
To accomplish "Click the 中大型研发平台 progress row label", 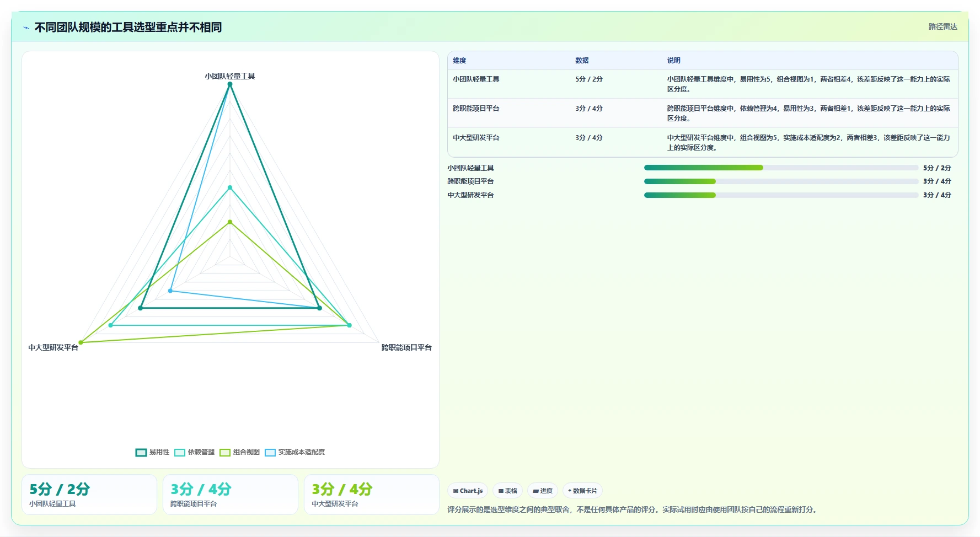I will coord(470,195).
